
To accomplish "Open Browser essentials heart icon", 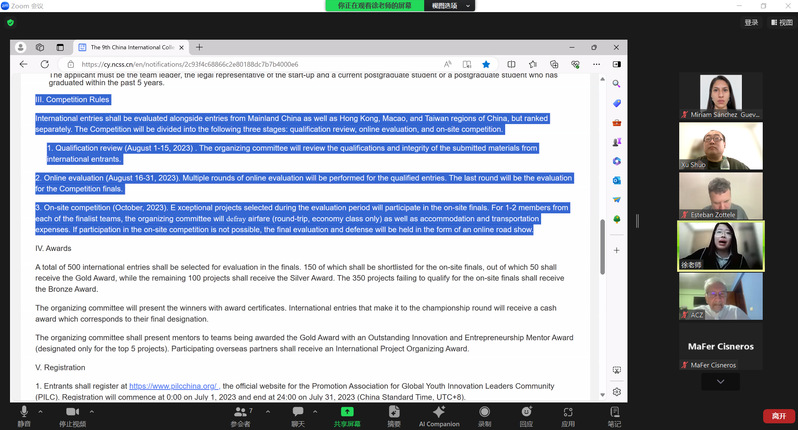I will point(575,64).
